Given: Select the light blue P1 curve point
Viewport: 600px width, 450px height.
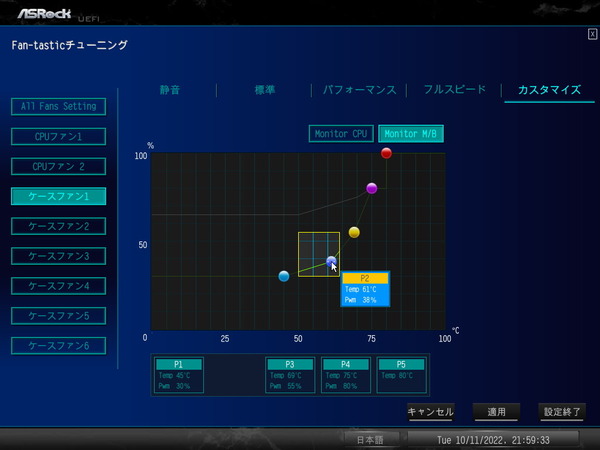Looking at the screenshot, I should point(284,276).
